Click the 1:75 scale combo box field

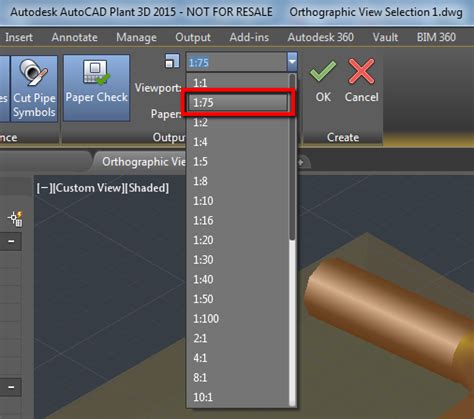point(236,62)
